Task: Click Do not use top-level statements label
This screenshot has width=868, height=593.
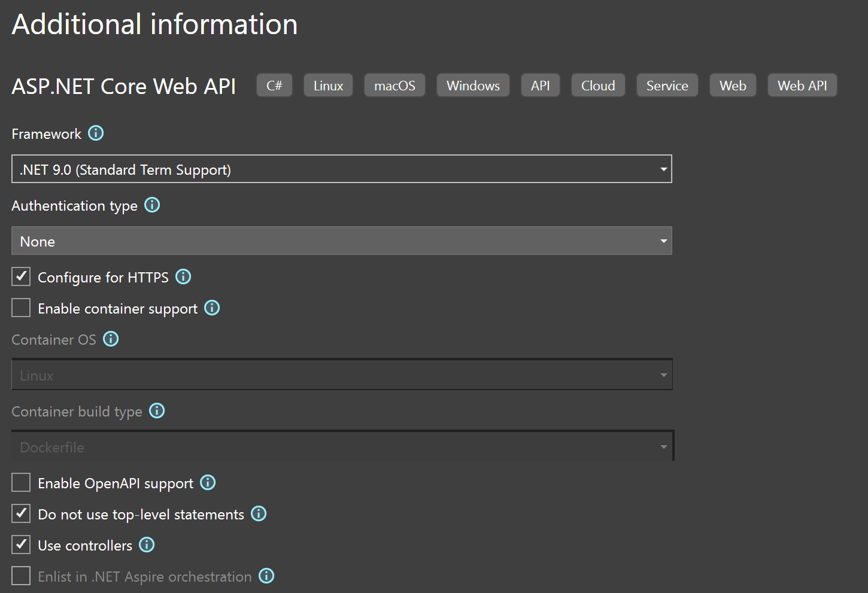Action: [141, 515]
